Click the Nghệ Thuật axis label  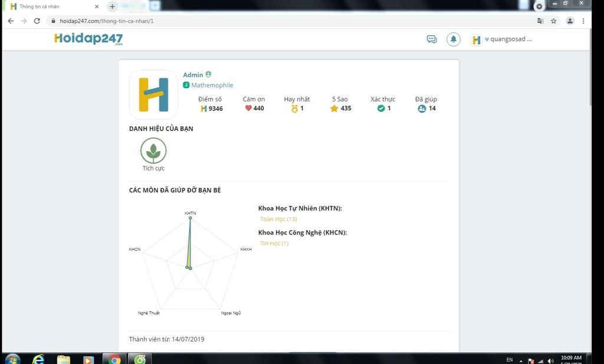tap(149, 313)
